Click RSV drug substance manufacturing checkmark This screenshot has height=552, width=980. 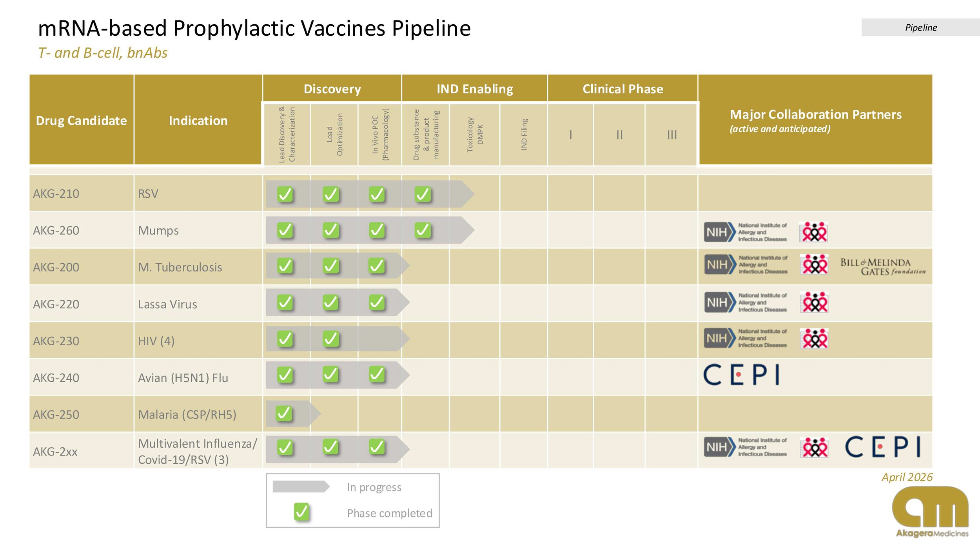(x=423, y=194)
